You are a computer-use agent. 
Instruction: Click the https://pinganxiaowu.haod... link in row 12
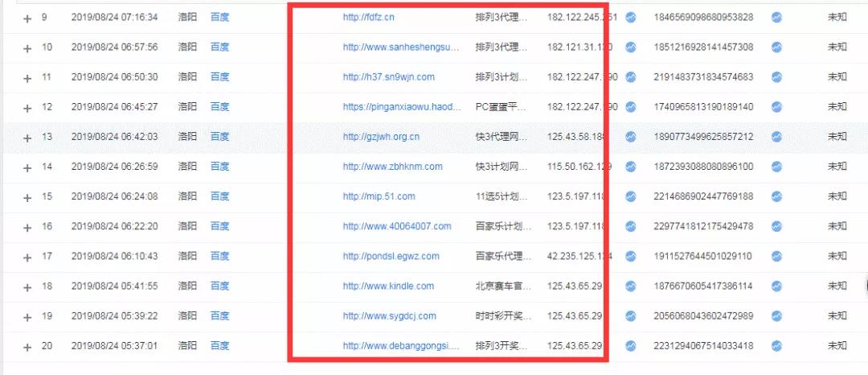[x=400, y=107]
